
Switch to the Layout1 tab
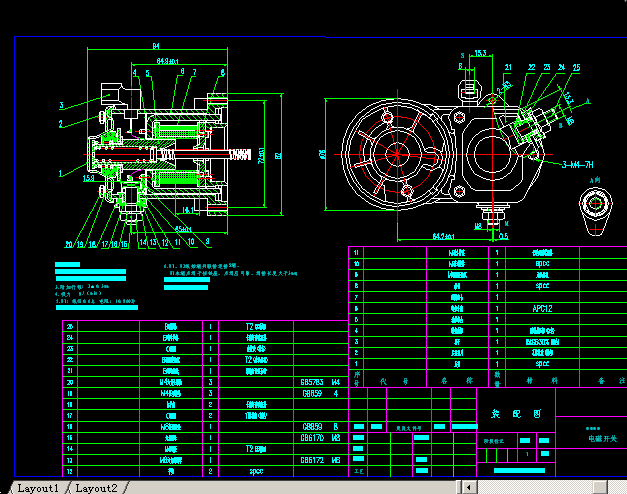37,488
